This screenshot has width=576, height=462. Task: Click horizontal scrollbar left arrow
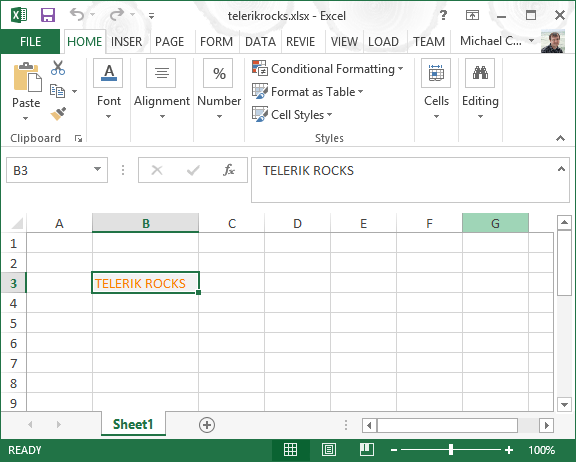[370, 425]
